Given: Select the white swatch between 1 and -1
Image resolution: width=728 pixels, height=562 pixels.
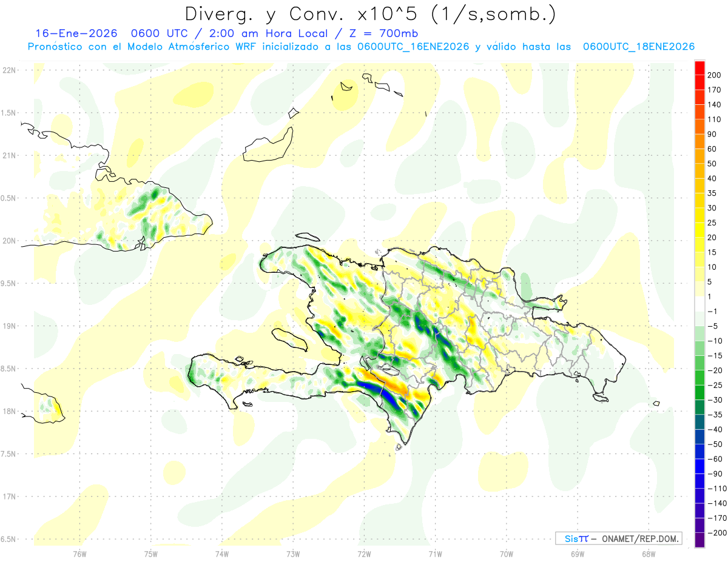Looking at the screenshot, I should [x=699, y=304].
